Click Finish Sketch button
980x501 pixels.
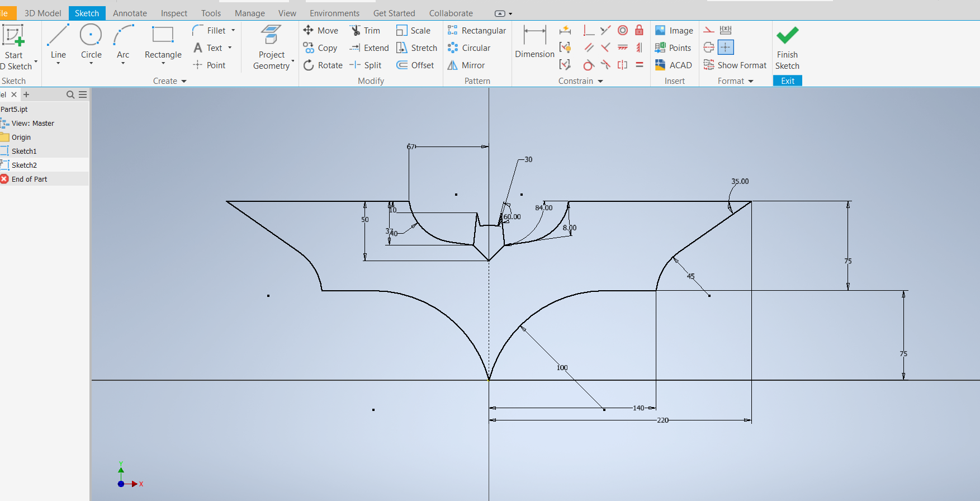[787, 48]
